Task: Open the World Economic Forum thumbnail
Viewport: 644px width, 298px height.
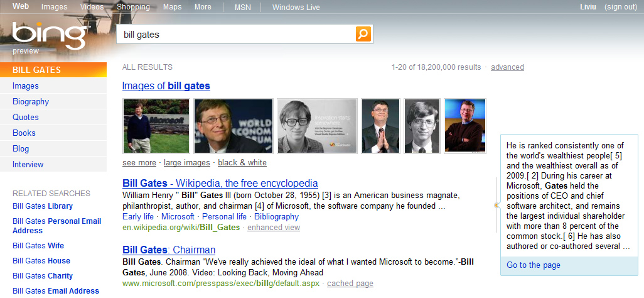Action: click(x=233, y=126)
